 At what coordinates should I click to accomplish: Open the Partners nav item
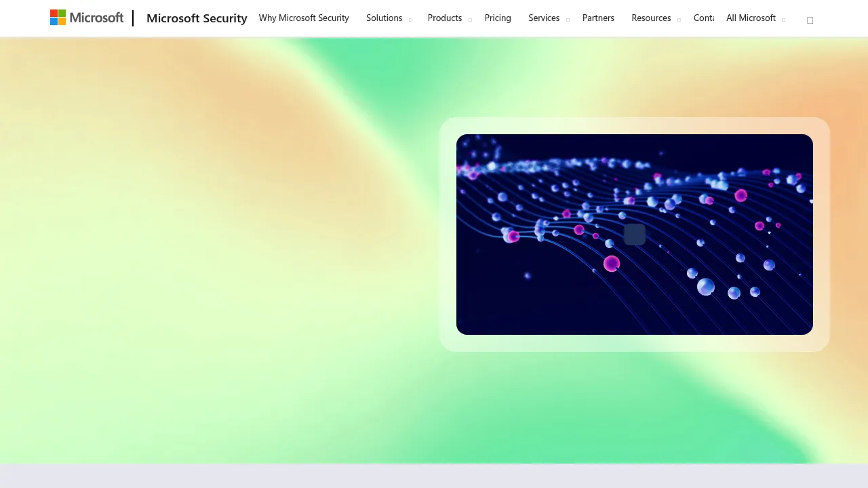598,18
